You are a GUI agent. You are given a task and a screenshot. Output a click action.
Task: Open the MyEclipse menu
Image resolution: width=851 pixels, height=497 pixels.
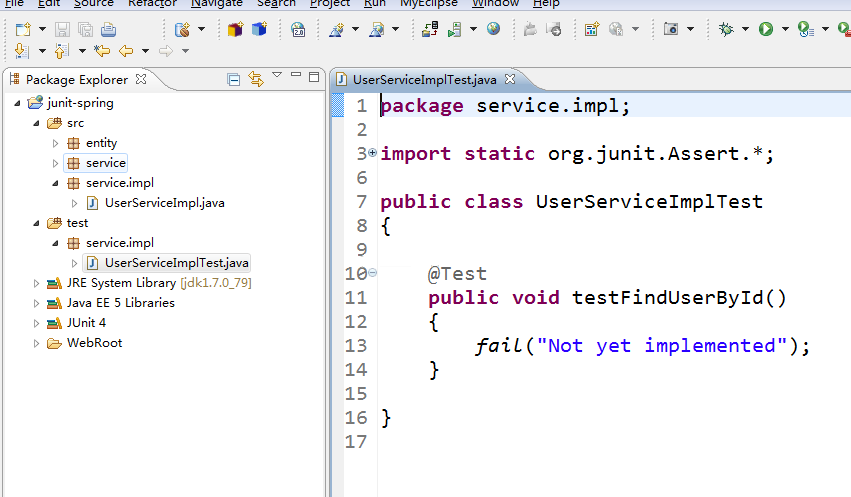pos(429,3)
